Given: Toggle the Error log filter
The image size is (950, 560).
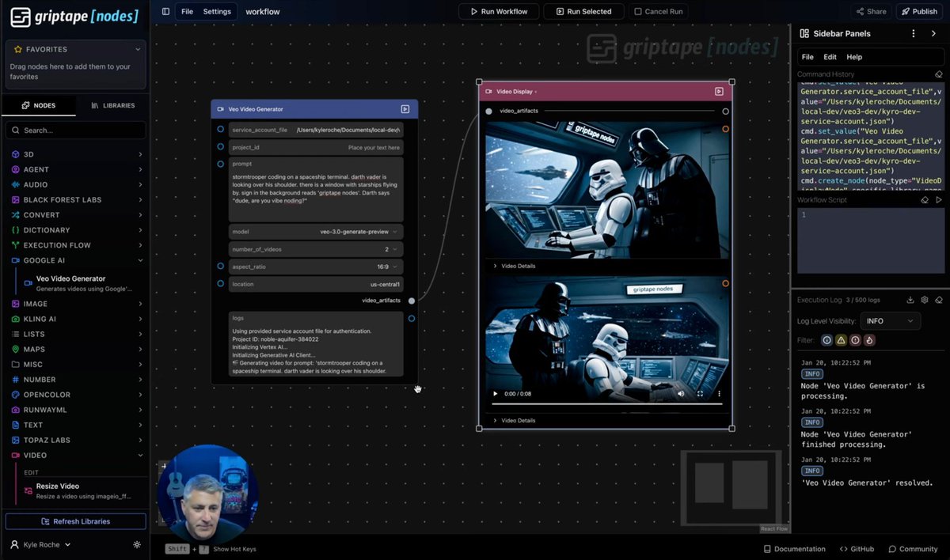Looking at the screenshot, I should 855,340.
